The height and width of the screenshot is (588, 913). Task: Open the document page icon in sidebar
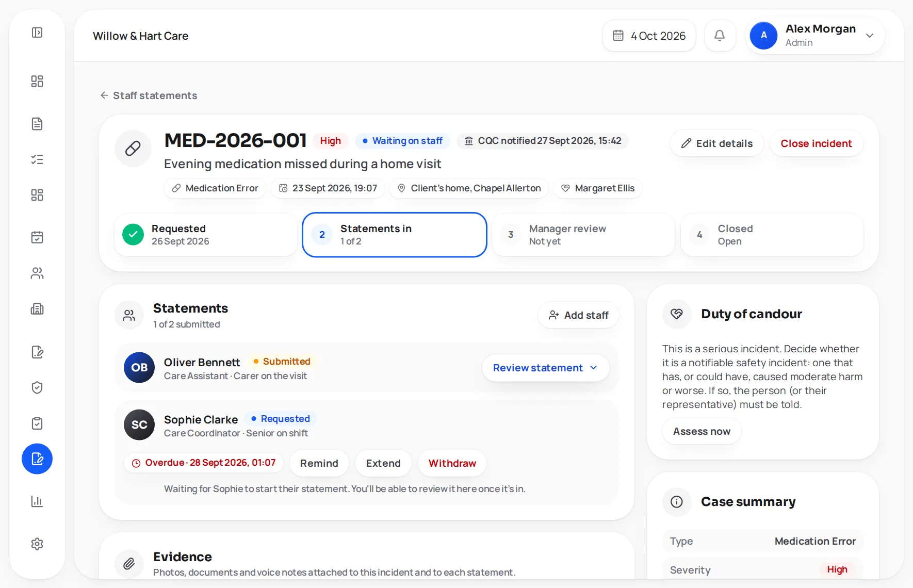[x=37, y=124]
